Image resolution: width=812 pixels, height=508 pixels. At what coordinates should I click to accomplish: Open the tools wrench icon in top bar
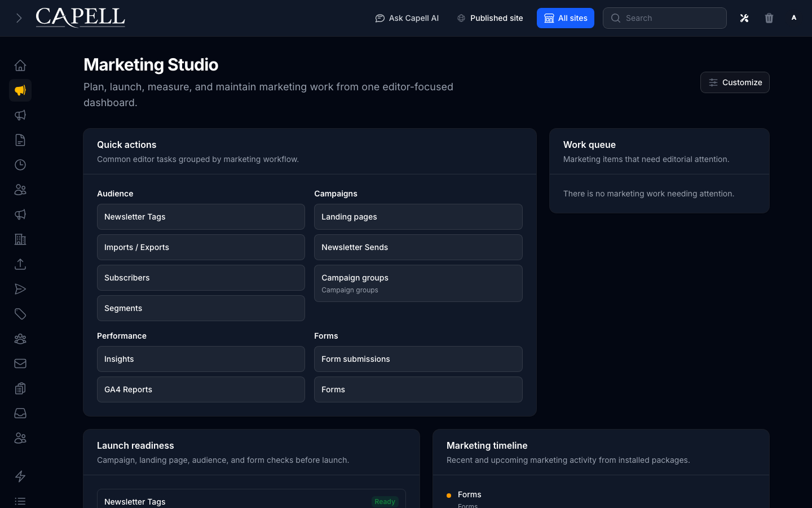744,18
